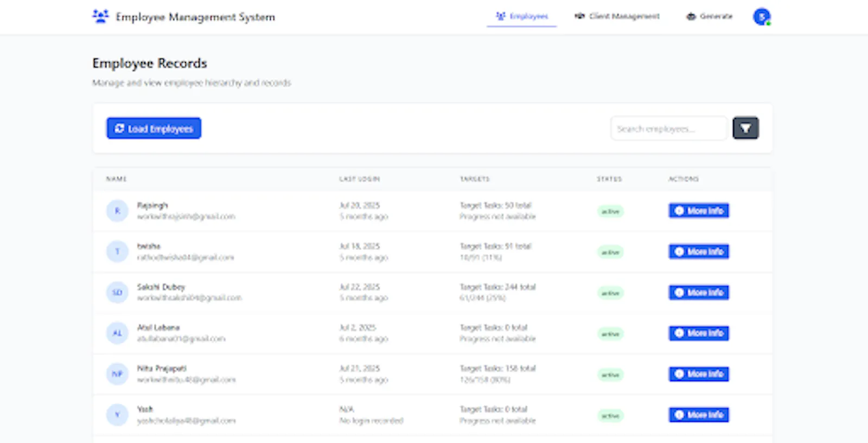Click the Employee Records heading

pyautogui.click(x=150, y=63)
